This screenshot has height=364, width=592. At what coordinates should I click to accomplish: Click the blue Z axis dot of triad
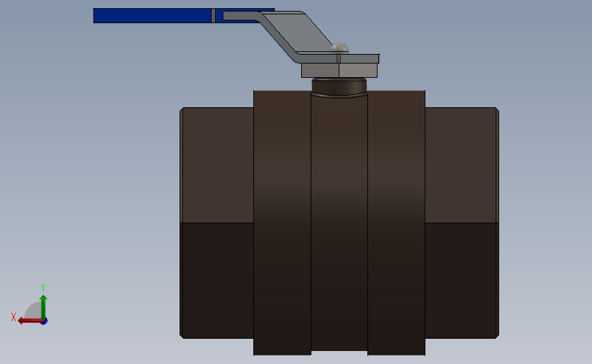(44, 322)
